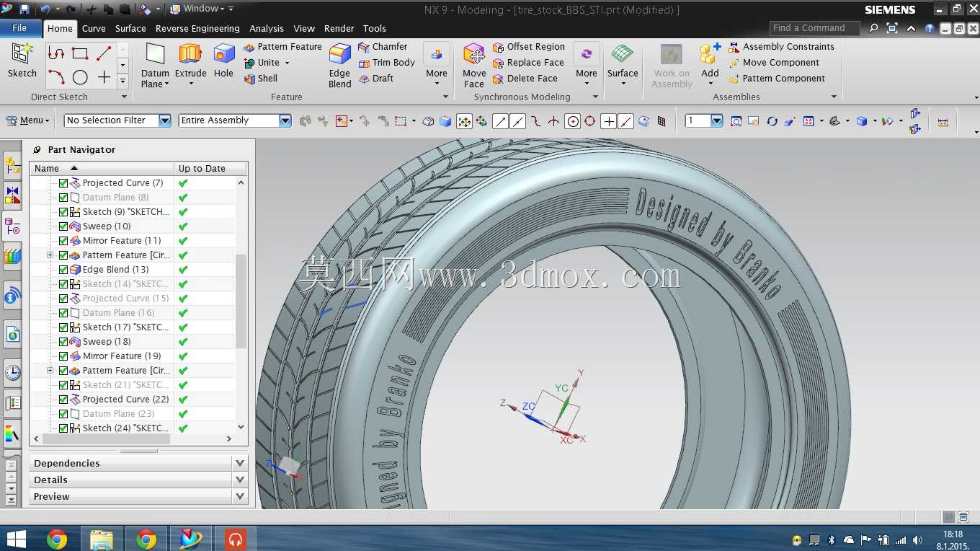Open Assembly Constraints
Viewport: 980px width, 551px height.
click(781, 47)
